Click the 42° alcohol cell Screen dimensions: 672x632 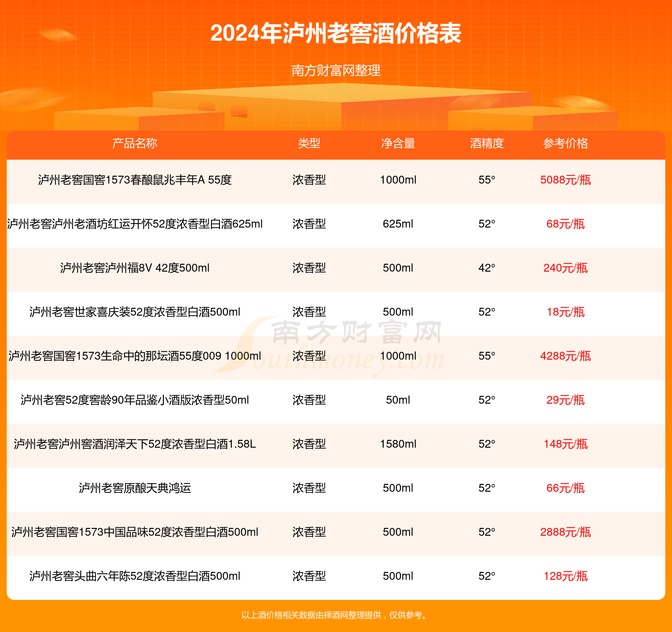[x=487, y=268]
